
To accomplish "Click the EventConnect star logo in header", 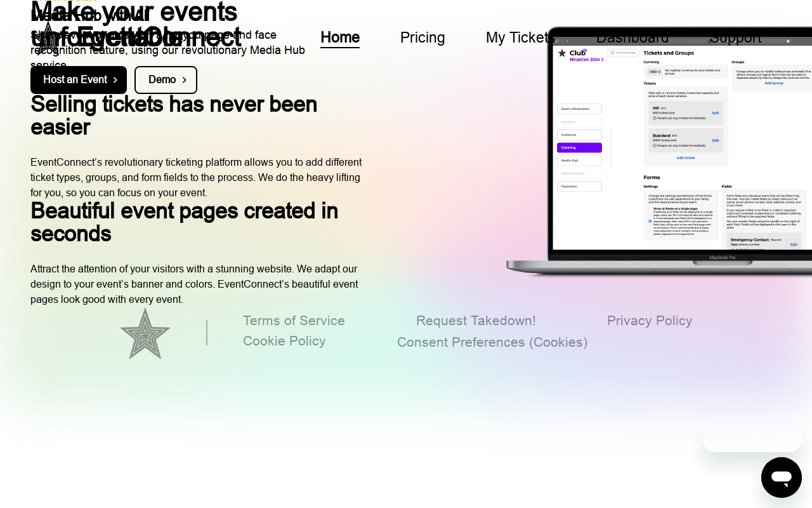I will pos(47,38).
